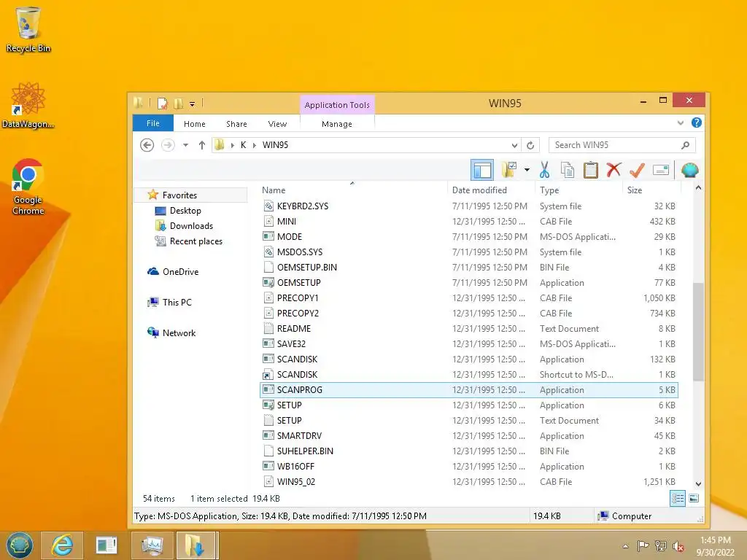
Task: Click the Copy pages icon
Action: pyautogui.click(x=567, y=169)
